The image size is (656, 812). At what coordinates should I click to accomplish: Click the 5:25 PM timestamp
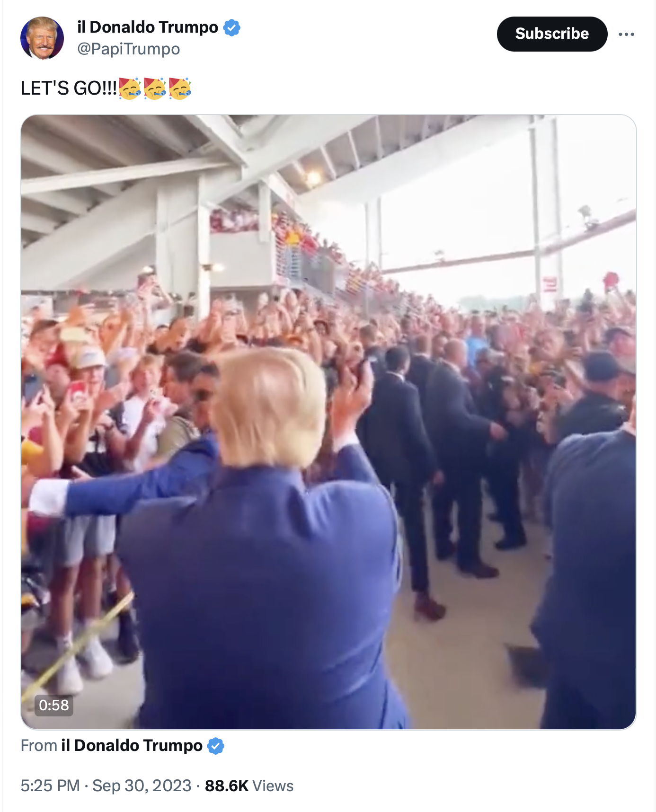(50, 786)
